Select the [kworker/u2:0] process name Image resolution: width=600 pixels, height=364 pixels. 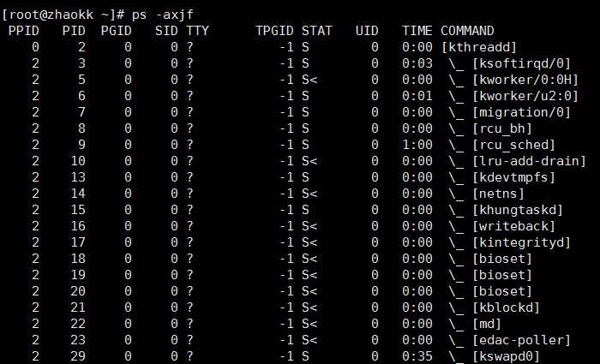525,96
